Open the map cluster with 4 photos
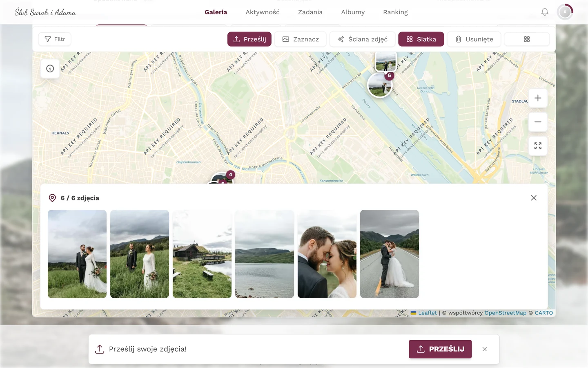 coord(222,178)
